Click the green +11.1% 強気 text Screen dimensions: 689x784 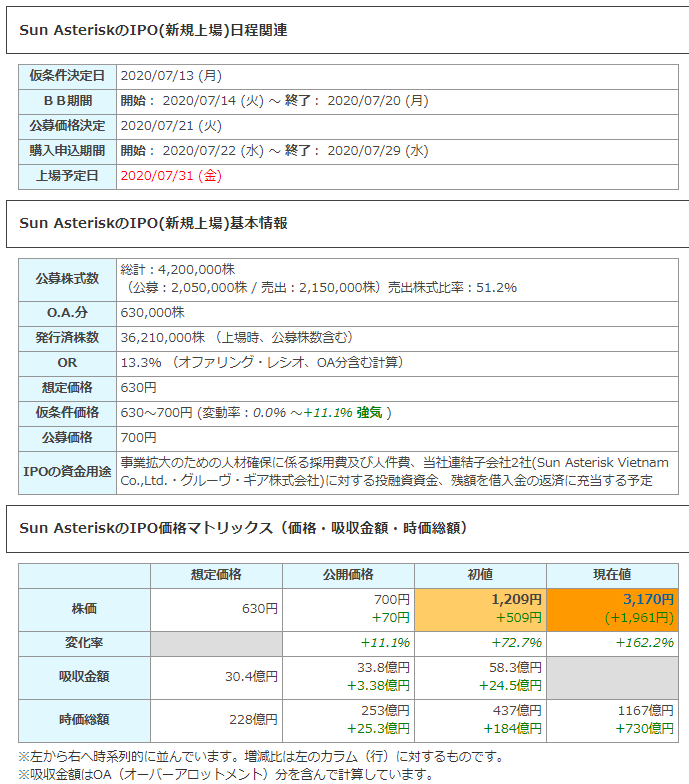point(342,413)
